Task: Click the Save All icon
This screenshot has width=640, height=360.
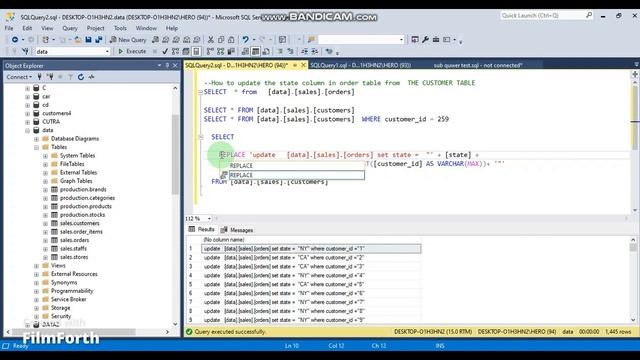Action: [99, 40]
